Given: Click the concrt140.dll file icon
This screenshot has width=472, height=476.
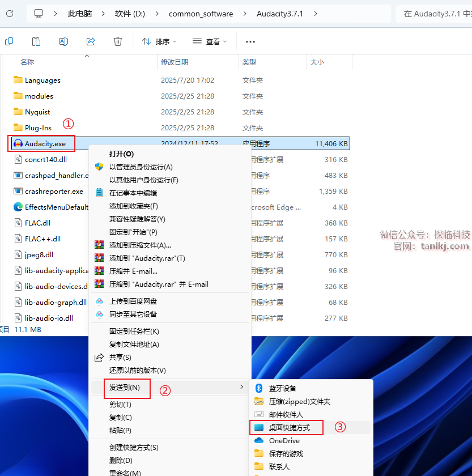Looking at the screenshot, I should pyautogui.click(x=18, y=159).
